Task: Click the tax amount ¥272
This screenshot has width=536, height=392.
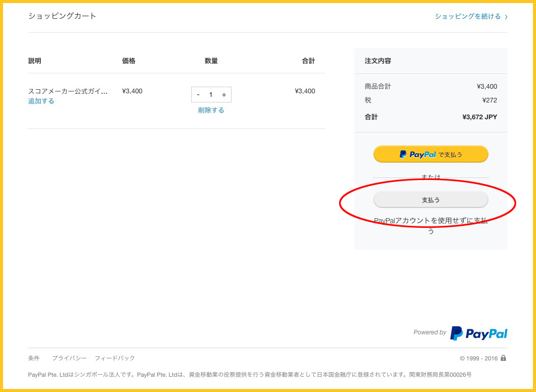Action: (x=490, y=100)
